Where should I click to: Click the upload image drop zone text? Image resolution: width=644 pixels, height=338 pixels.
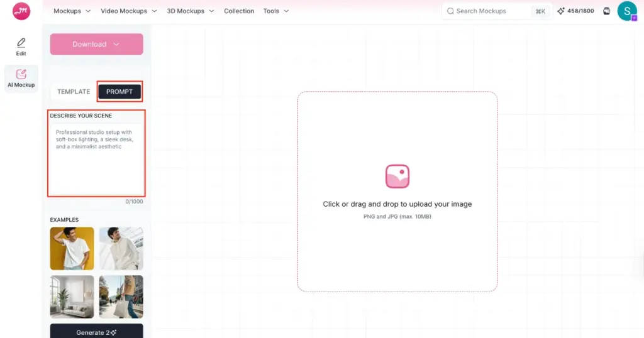pyautogui.click(x=397, y=204)
